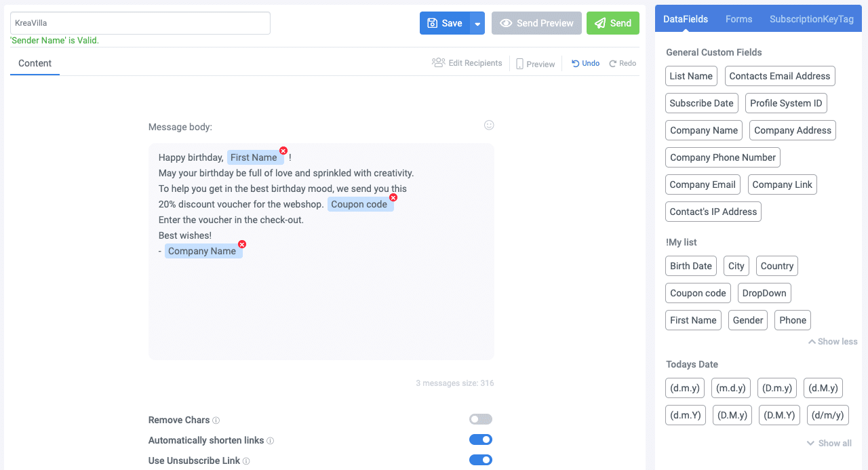Insert Company Name from General Custom Fields

[x=704, y=130]
